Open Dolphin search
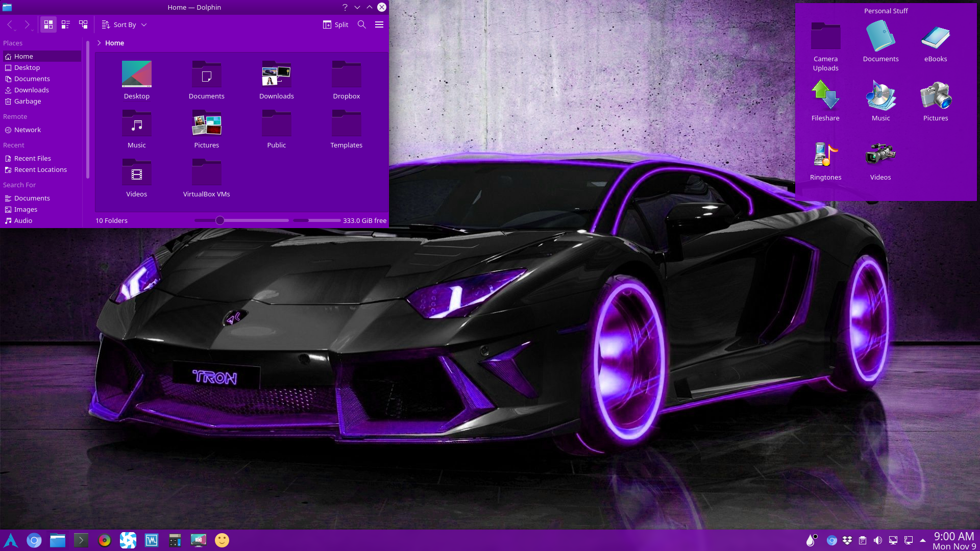The width and height of the screenshot is (980, 551). (x=362, y=24)
